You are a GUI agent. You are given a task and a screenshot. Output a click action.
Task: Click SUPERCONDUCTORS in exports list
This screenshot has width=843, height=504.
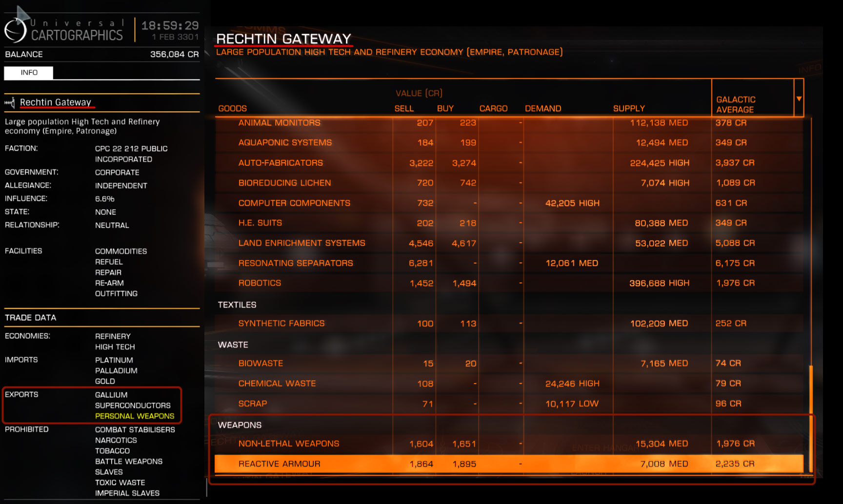click(133, 406)
